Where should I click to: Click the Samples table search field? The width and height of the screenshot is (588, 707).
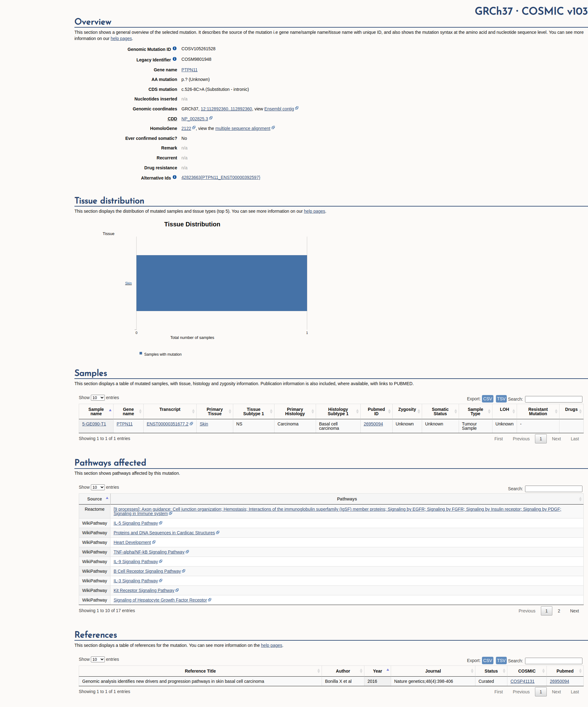[x=553, y=399]
